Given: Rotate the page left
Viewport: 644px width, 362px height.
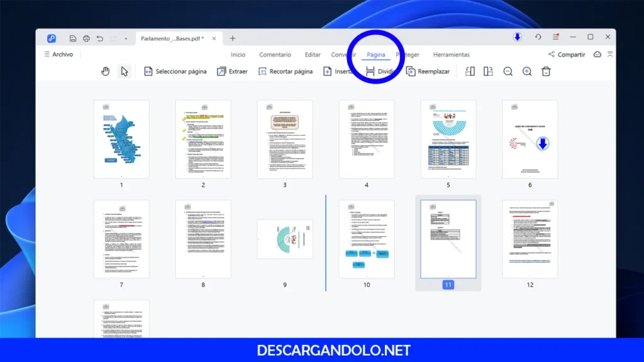Looking at the screenshot, I should [470, 71].
